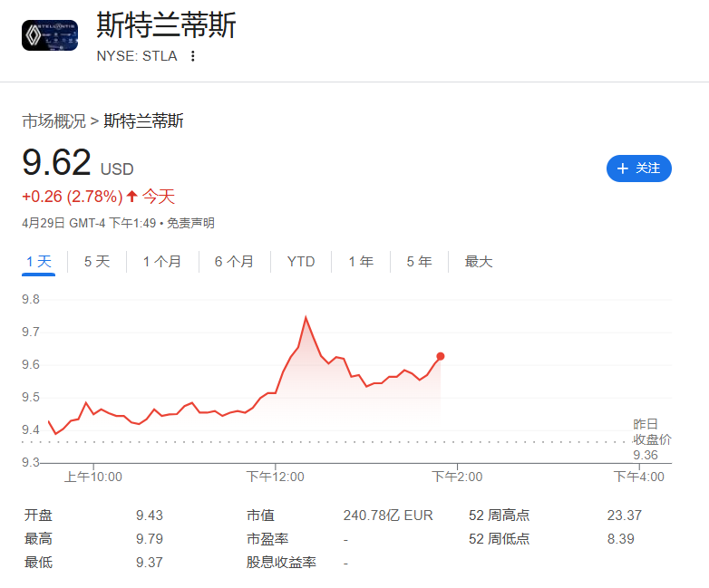Viewport: 709px width, 588px height.
Task: Click the 开盘 value 9.43
Action: [150, 516]
